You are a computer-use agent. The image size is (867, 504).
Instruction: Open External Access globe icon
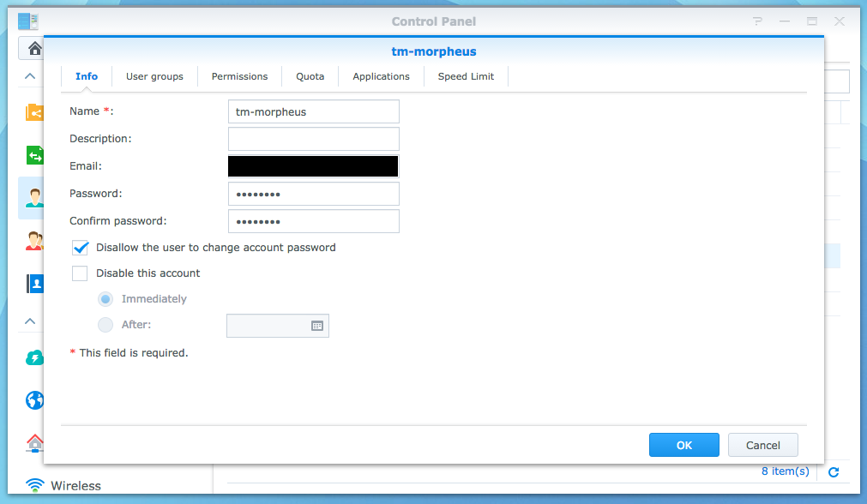(34, 399)
